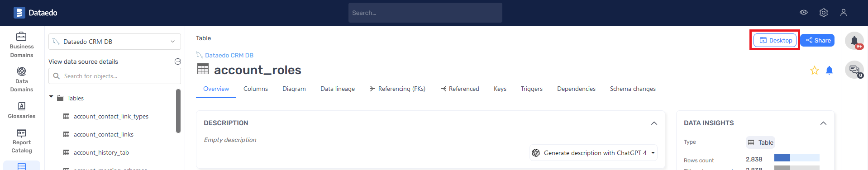
Task: Click the Desktop button
Action: (775, 40)
